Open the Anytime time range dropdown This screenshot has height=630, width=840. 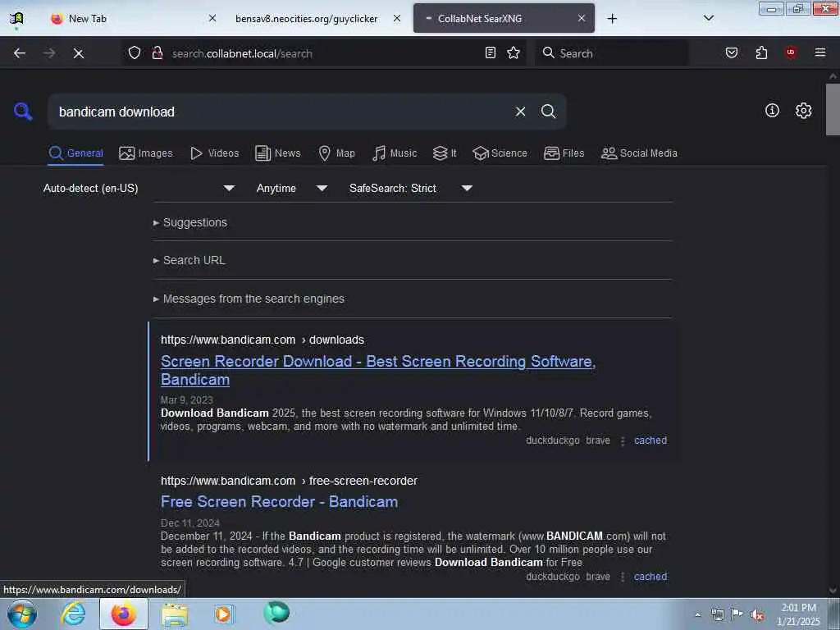pos(291,188)
